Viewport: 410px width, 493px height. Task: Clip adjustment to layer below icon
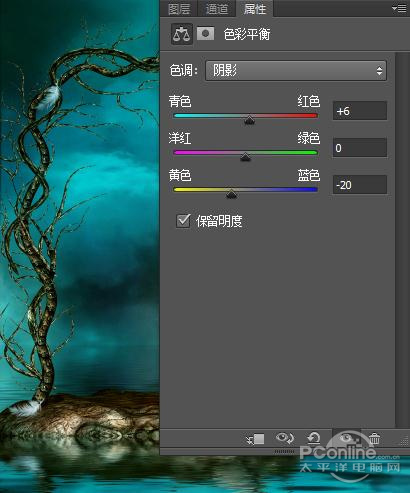[255, 439]
